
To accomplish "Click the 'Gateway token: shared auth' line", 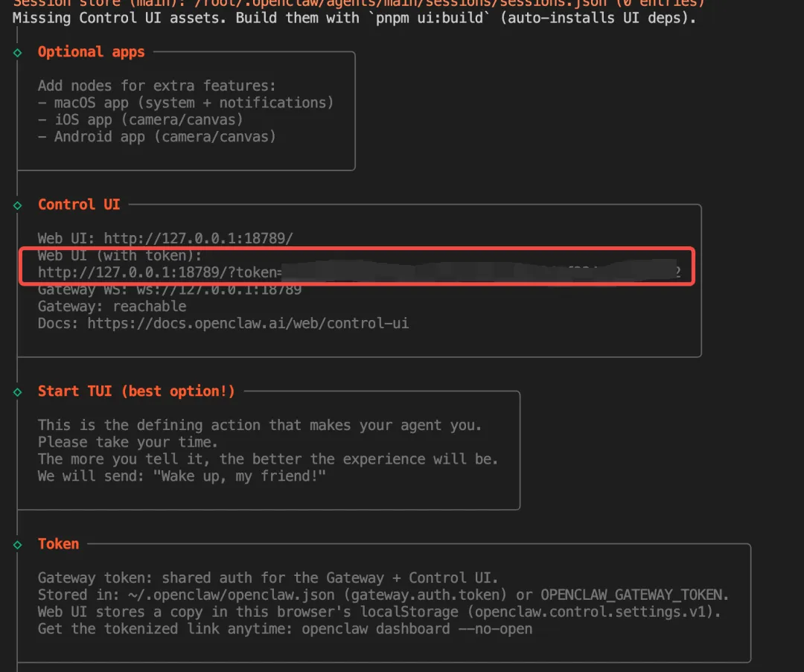I will tap(268, 577).
